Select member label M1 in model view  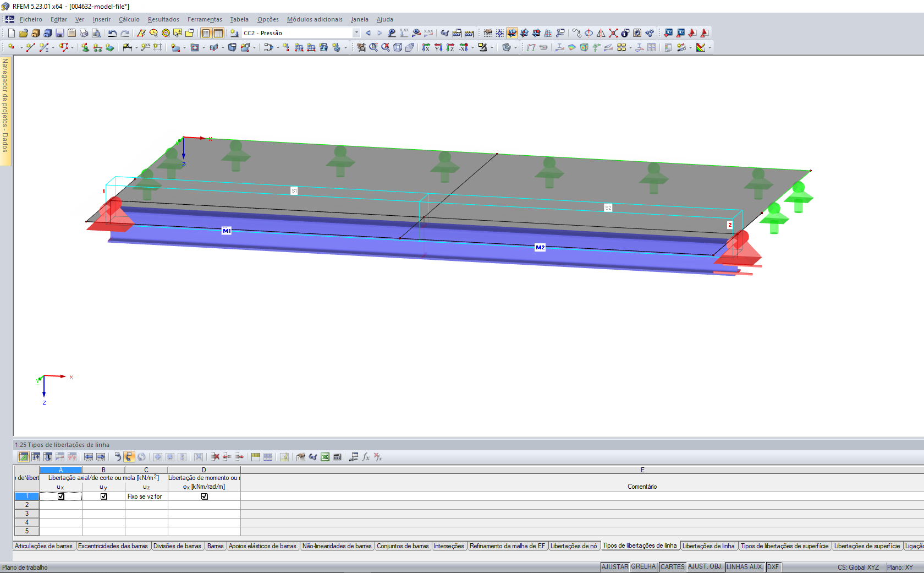pyautogui.click(x=227, y=231)
